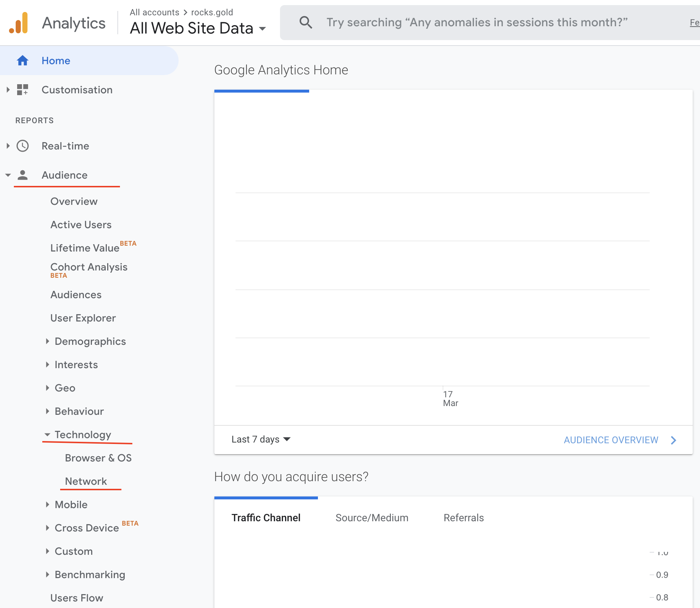Click the breadcrumb arrow next to All accounts
The image size is (700, 608).
click(185, 12)
